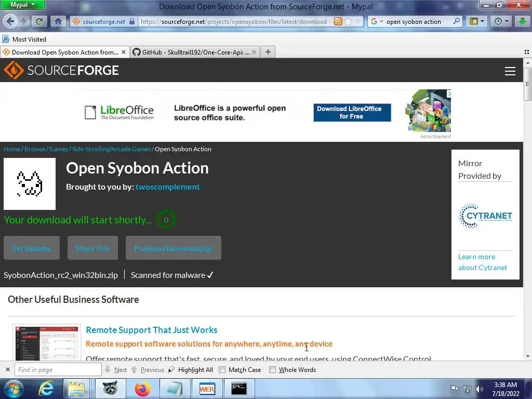
Task: Open the command prompt taskbar icon
Action: pyautogui.click(x=239, y=389)
